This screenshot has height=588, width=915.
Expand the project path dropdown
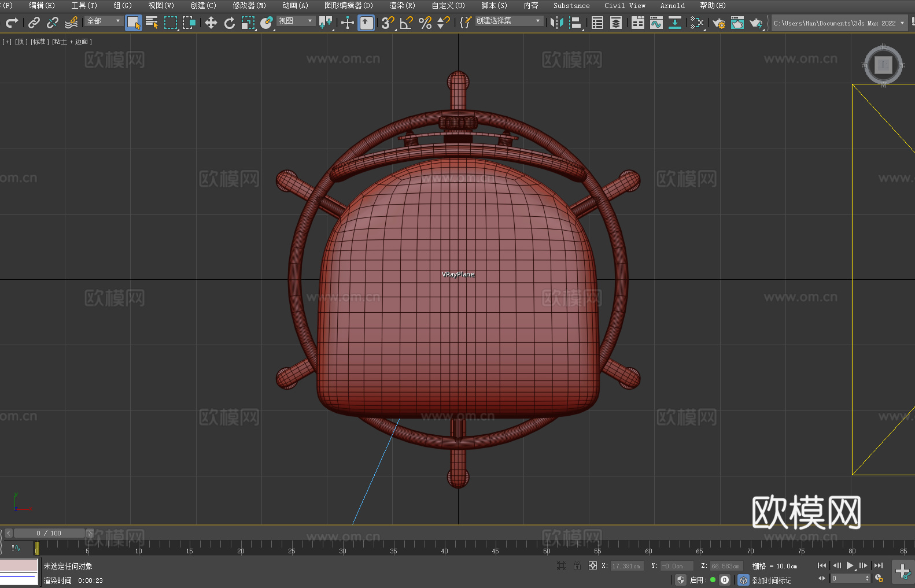(902, 23)
